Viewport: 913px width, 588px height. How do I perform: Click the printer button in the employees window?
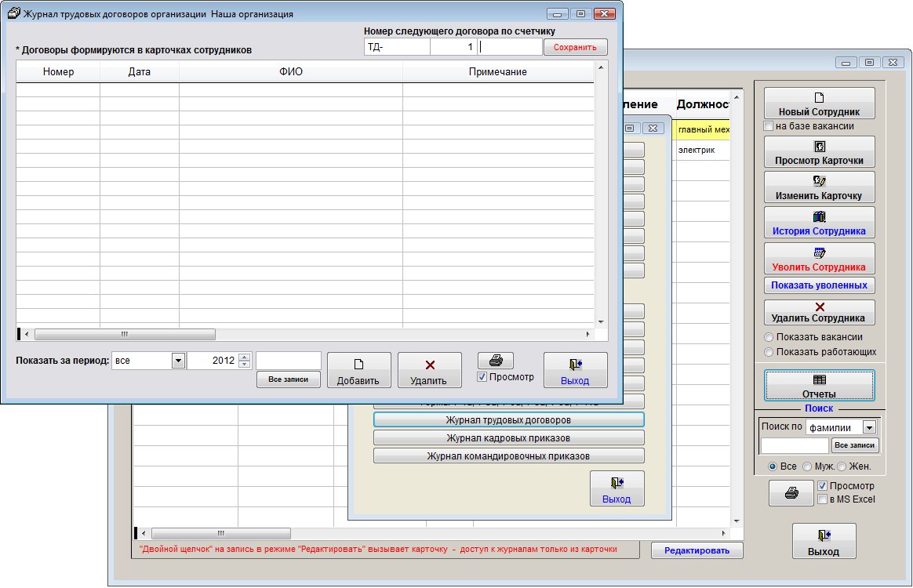click(x=791, y=493)
